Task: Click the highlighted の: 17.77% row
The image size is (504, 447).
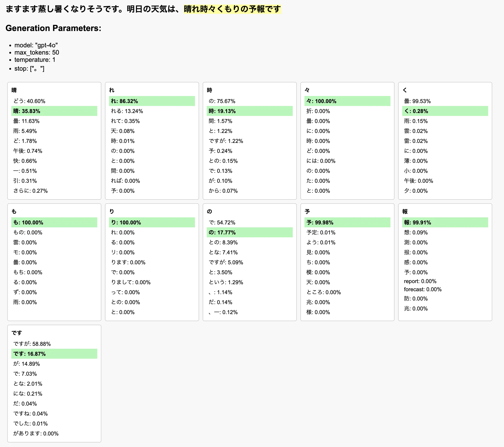Action: pos(250,232)
